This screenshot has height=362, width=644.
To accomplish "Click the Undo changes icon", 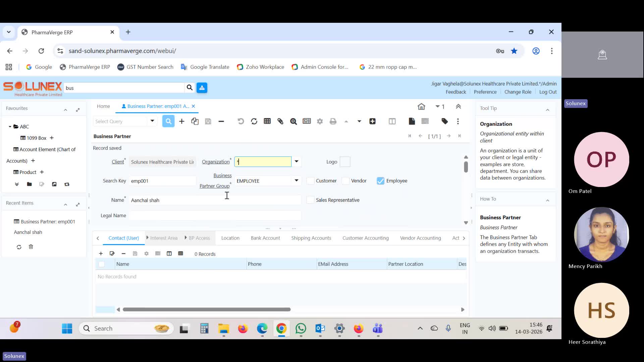I will click(241, 121).
